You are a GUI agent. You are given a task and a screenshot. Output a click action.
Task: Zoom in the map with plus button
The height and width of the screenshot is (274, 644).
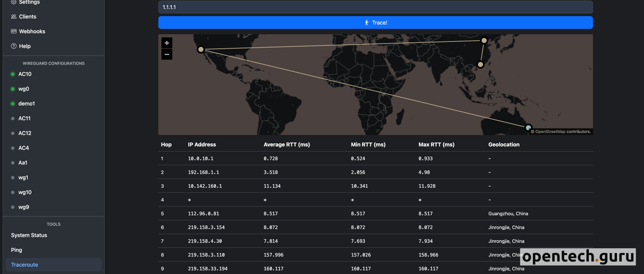point(167,43)
